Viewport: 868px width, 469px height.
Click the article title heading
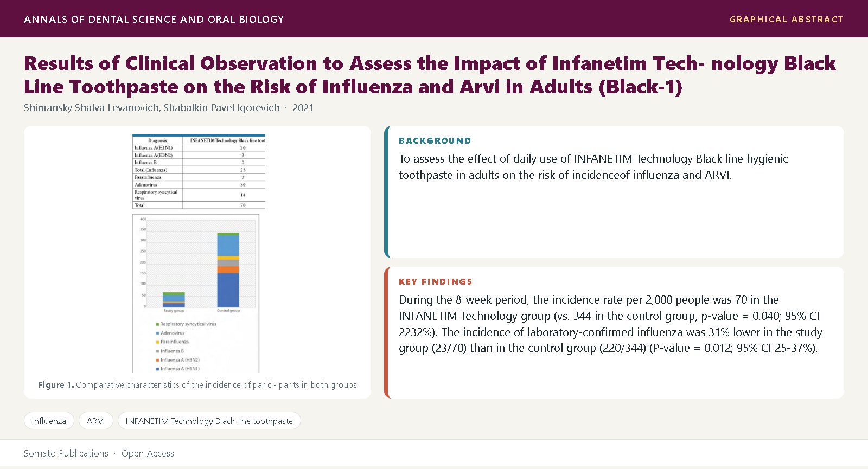430,75
